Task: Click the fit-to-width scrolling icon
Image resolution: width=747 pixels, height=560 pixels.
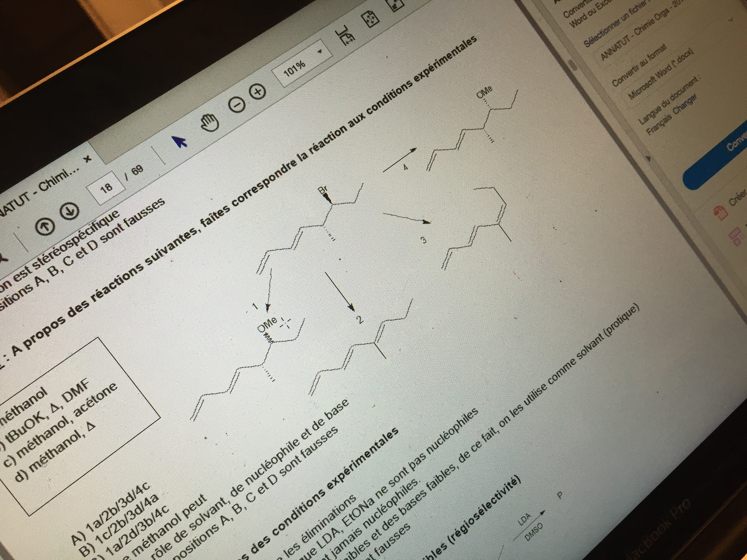Action: click(x=345, y=36)
